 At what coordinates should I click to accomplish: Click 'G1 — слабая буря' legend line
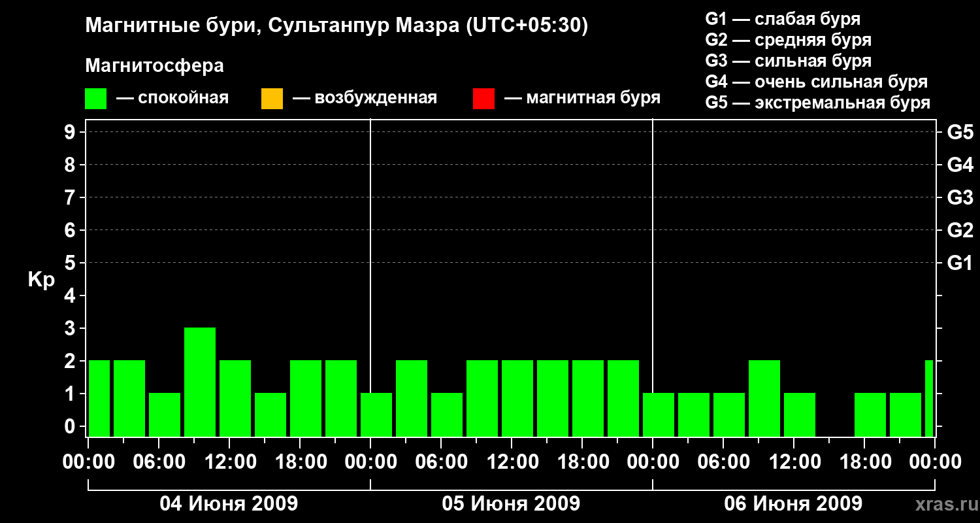coord(783,19)
